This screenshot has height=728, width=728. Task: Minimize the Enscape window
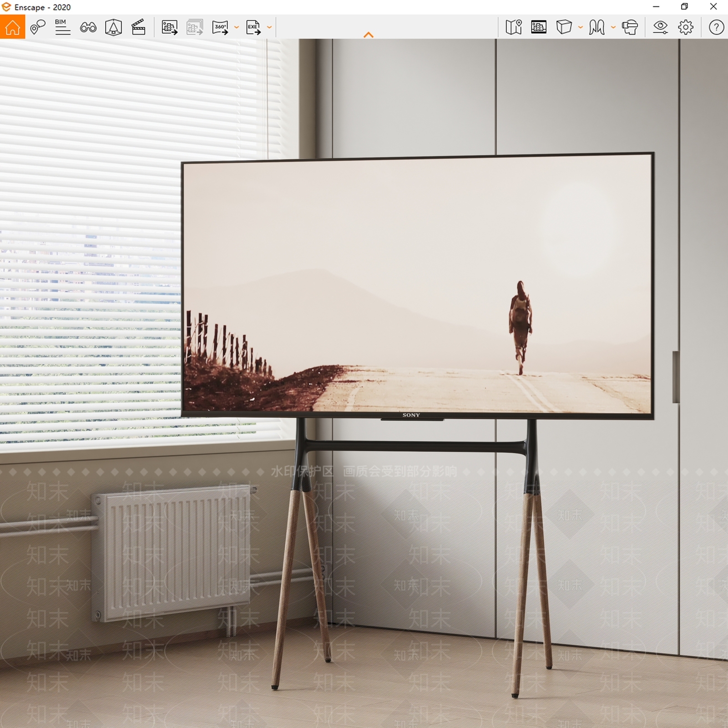(x=656, y=7)
